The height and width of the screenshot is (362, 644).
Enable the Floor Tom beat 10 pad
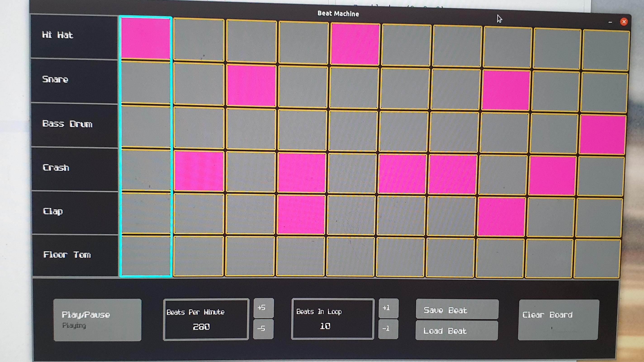click(597, 259)
